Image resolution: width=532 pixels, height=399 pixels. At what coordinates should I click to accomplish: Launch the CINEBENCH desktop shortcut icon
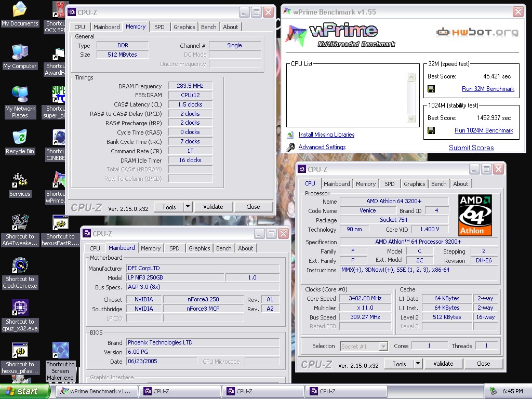(58, 137)
